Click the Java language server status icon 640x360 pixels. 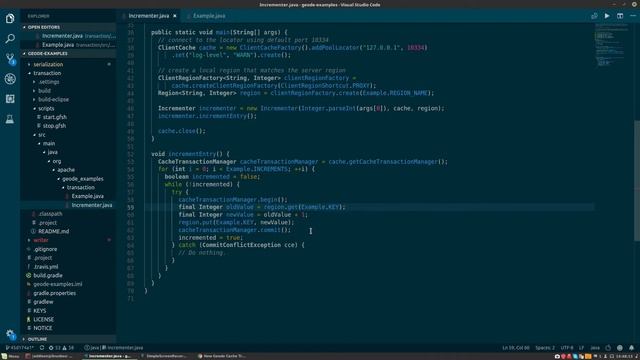coord(608,348)
